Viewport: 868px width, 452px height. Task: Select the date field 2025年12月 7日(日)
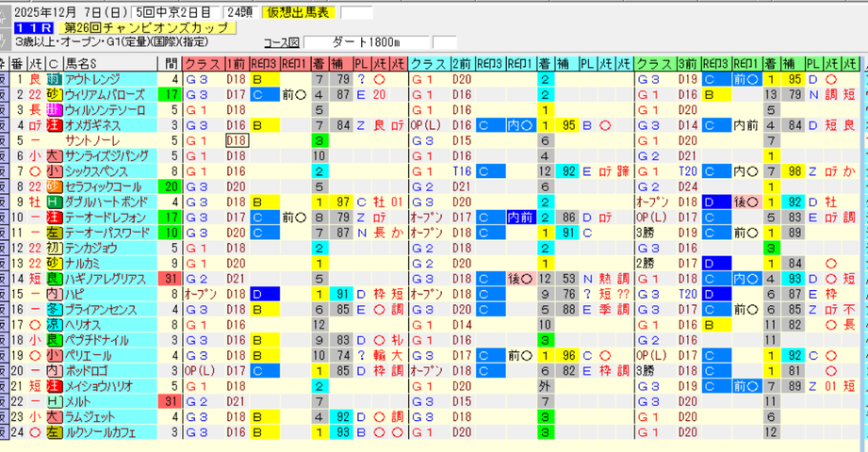point(71,13)
